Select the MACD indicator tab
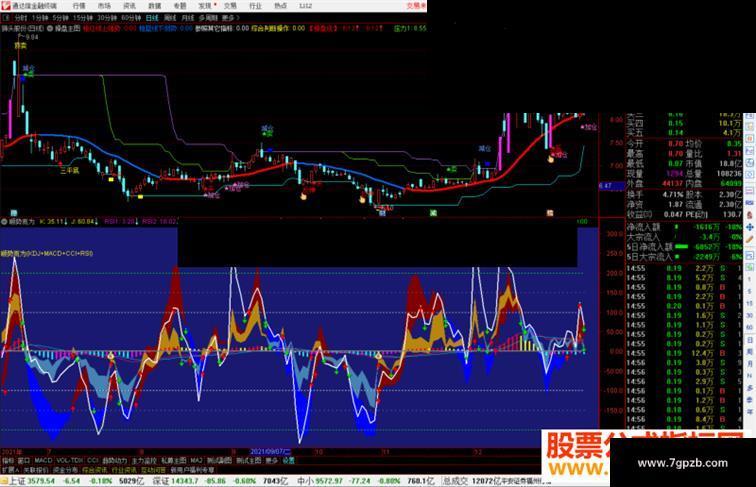Screen dimensions: 756x487 point(43,460)
